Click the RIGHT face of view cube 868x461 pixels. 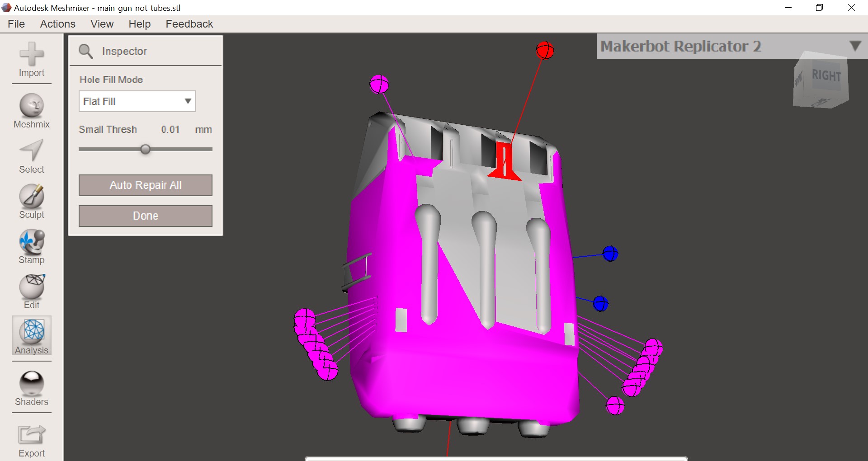(826, 75)
